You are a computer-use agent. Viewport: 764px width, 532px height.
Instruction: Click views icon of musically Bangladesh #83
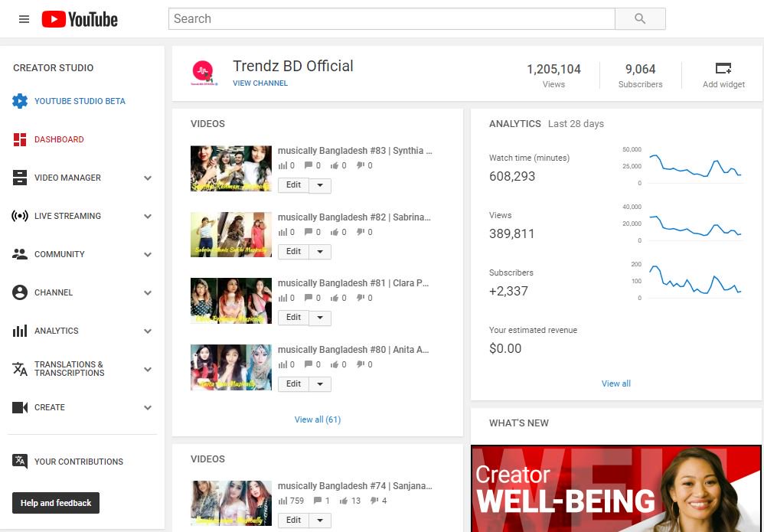click(x=282, y=165)
